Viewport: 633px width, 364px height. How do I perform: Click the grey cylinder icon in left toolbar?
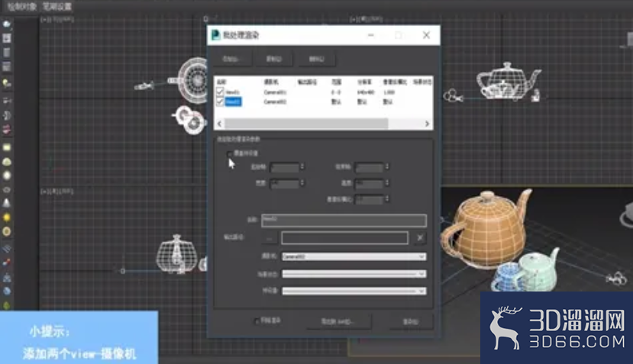7,53
